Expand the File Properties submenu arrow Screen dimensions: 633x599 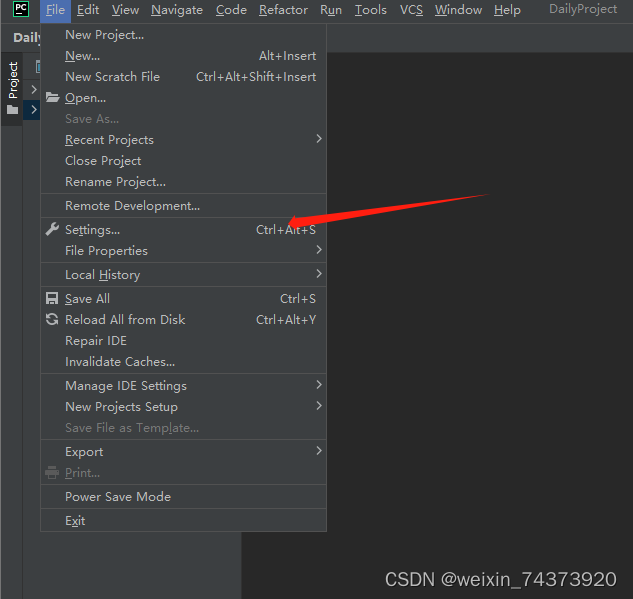coord(319,250)
